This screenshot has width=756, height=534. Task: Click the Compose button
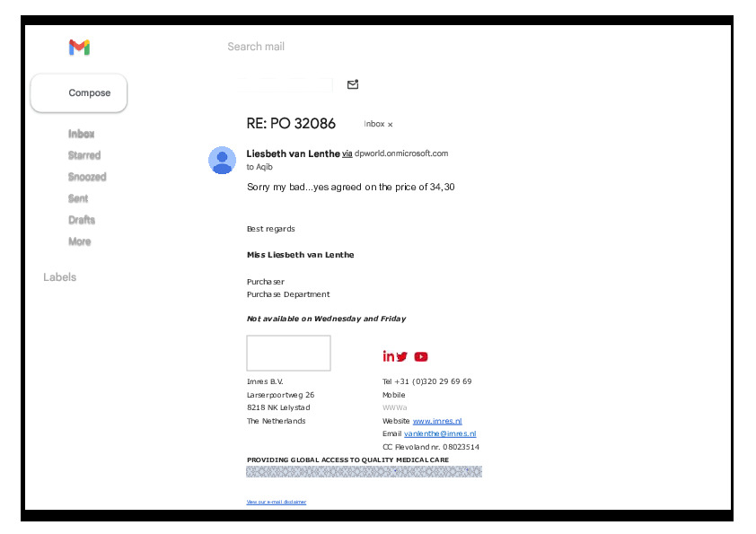(79, 93)
